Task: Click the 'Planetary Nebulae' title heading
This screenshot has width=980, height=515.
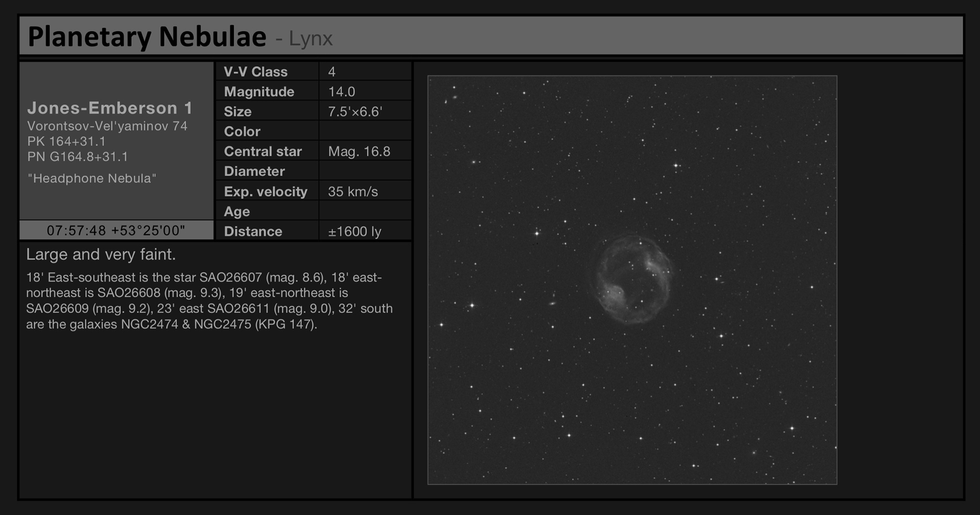Action: pos(147,37)
